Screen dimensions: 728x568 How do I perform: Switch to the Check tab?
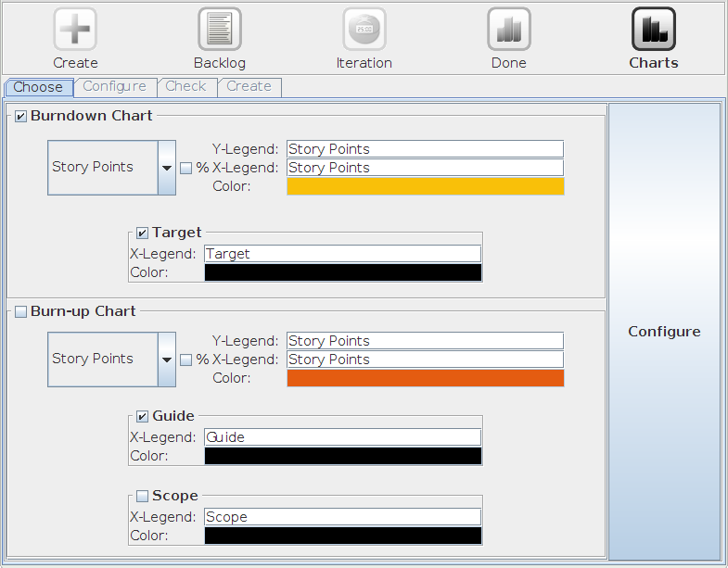click(x=186, y=87)
